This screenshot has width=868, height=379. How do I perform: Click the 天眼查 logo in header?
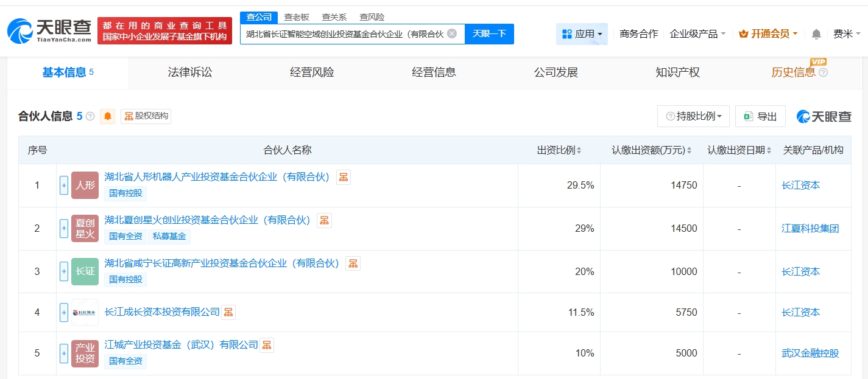[50, 30]
